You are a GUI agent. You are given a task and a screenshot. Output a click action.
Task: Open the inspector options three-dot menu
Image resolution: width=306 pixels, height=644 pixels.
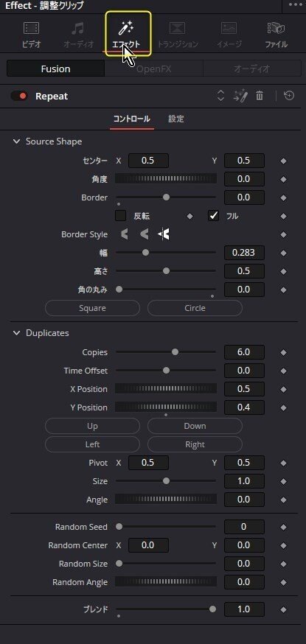[x=296, y=5]
